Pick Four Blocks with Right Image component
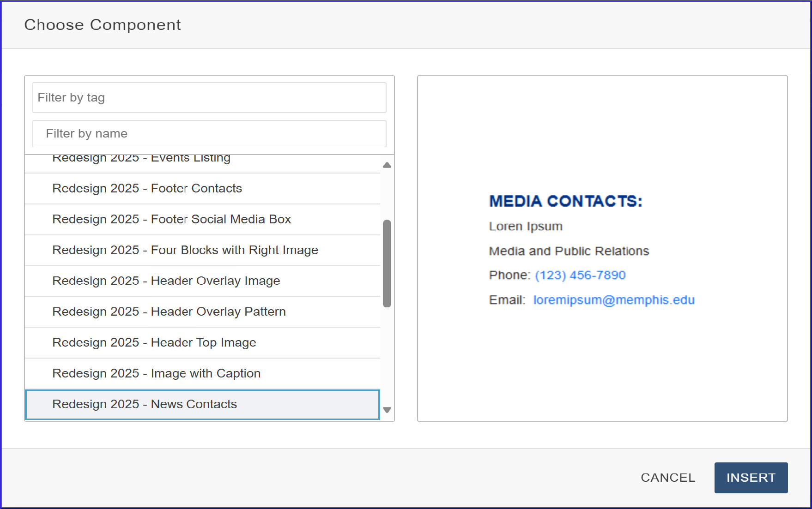Viewport: 812px width, 509px height. coord(185,250)
